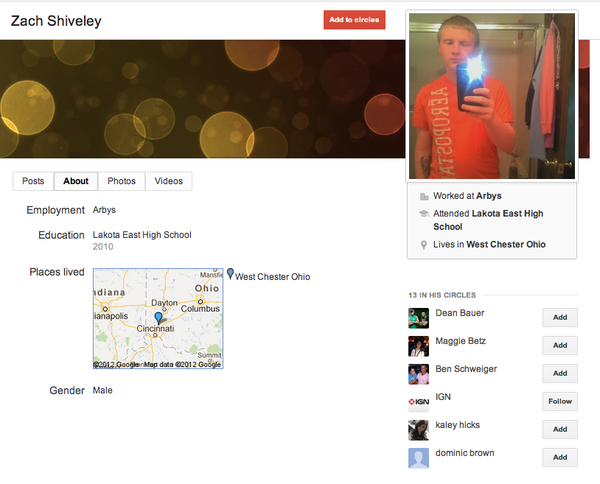The width and height of the screenshot is (600, 484).
Task: Add Maggie Betz to circles
Action: click(x=560, y=345)
